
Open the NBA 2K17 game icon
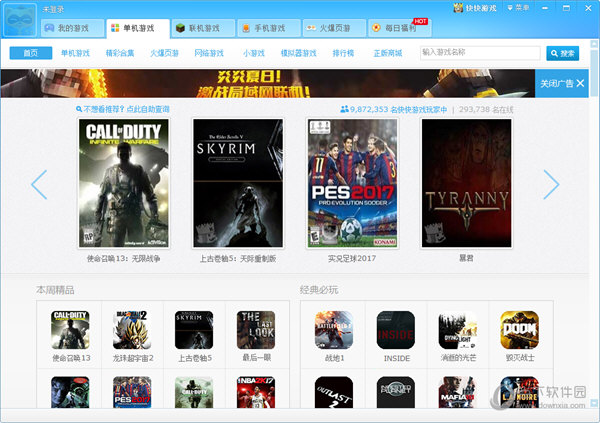coord(255,393)
